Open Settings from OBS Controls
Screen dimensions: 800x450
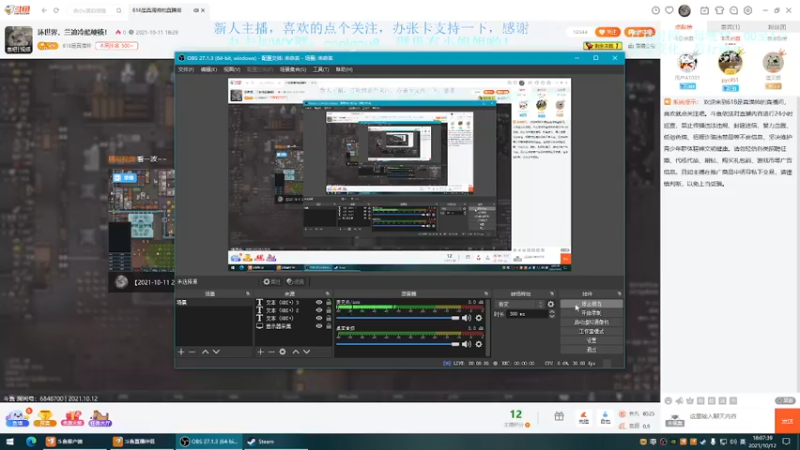click(591, 340)
